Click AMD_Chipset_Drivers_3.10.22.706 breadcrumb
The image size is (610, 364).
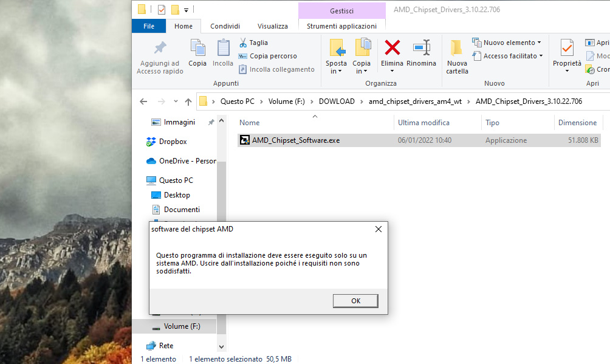pos(529,101)
